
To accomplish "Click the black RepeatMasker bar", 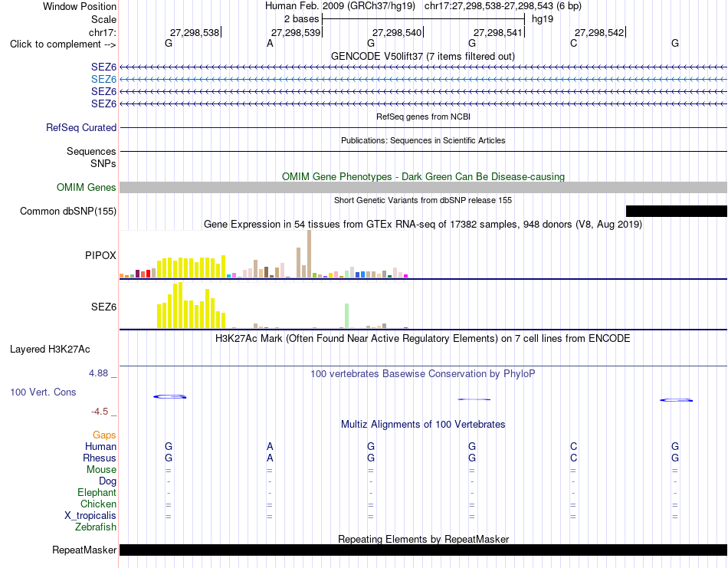I will click(423, 550).
